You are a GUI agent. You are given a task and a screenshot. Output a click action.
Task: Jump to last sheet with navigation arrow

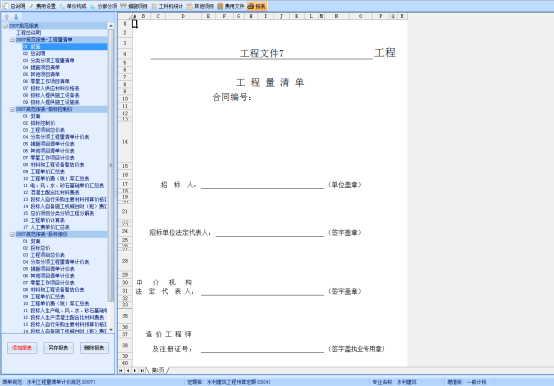click(142, 370)
